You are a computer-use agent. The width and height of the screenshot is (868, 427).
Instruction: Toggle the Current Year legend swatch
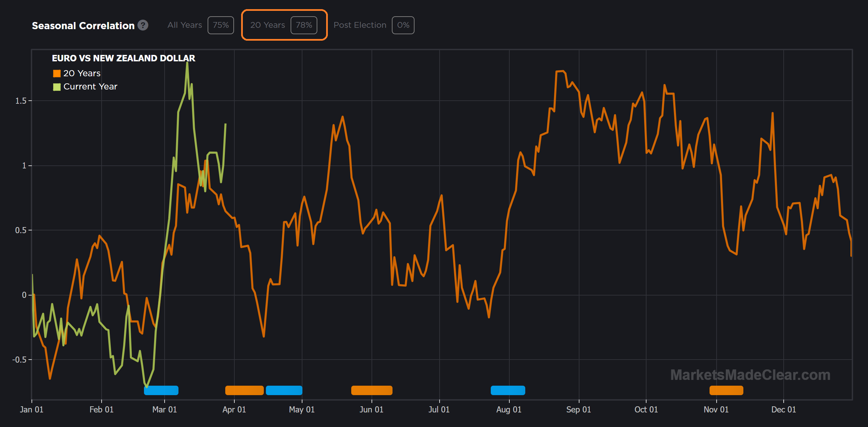57,87
